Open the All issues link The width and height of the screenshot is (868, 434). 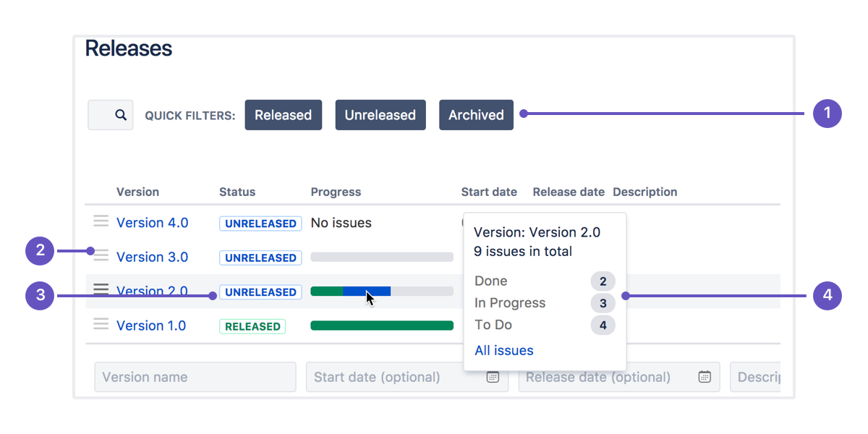pyautogui.click(x=503, y=350)
